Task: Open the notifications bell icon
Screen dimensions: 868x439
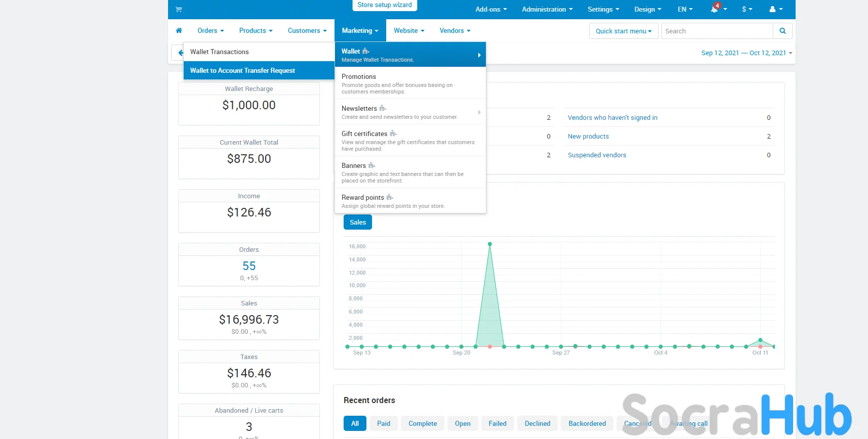Action: pos(715,9)
